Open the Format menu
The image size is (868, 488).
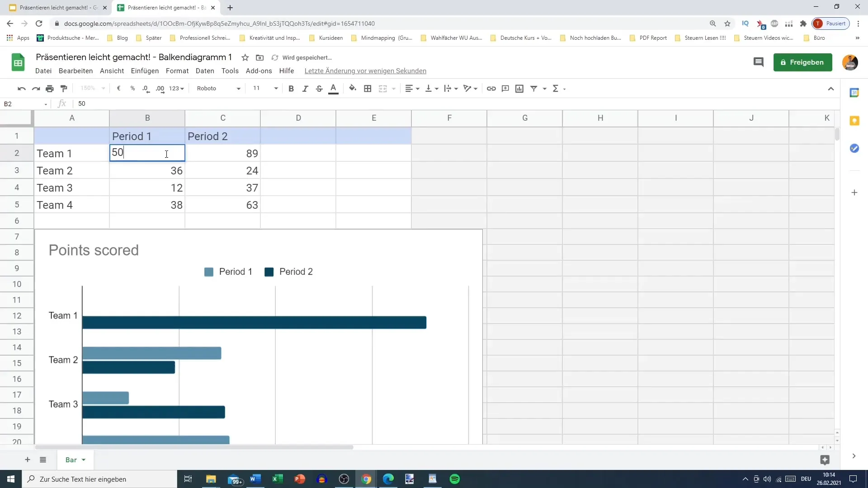click(x=177, y=70)
